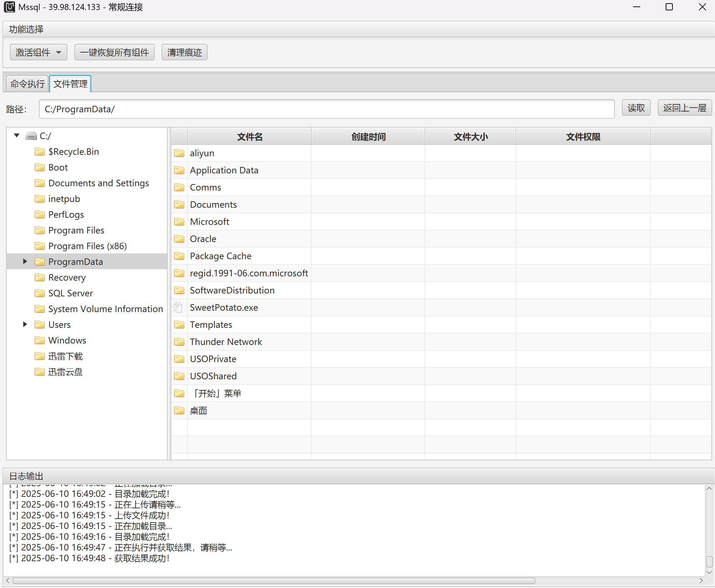Click the 清理痕迹 button
Image resolution: width=715 pixels, height=588 pixels.
click(x=184, y=53)
